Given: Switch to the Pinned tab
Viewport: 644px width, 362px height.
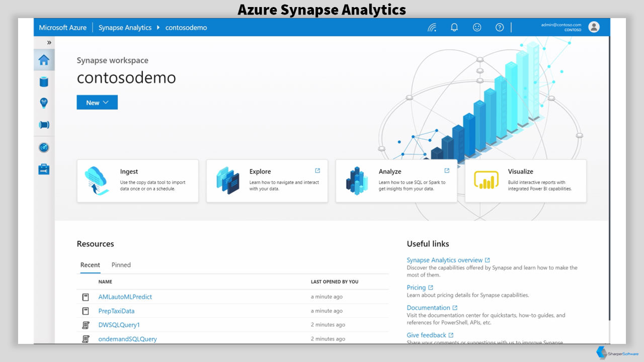Looking at the screenshot, I should click(121, 265).
